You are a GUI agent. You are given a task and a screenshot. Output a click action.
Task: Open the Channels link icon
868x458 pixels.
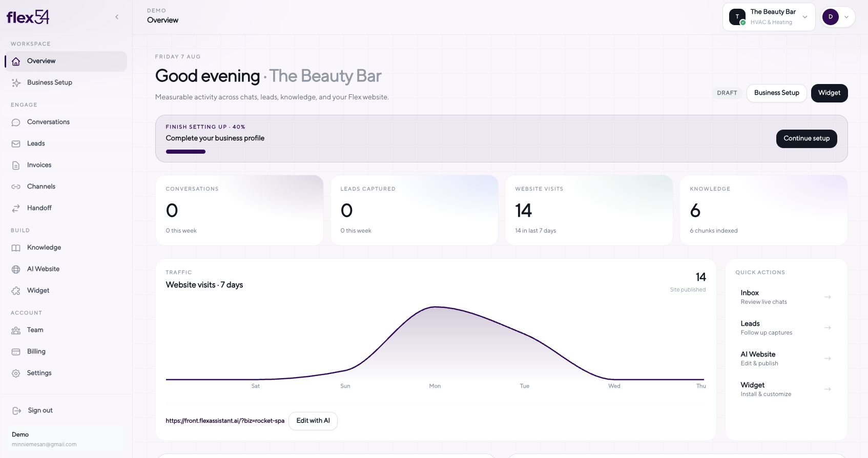tap(16, 187)
